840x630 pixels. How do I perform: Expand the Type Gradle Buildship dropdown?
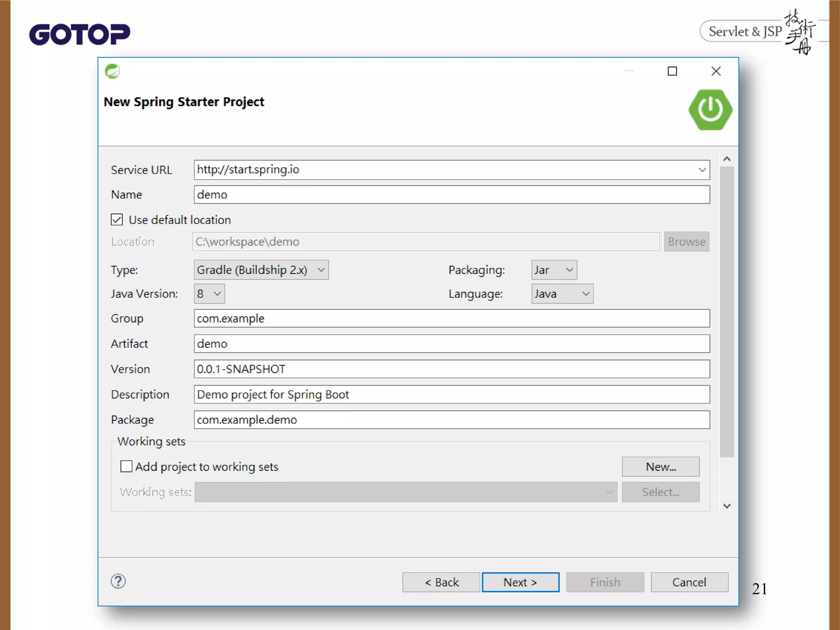click(321, 270)
